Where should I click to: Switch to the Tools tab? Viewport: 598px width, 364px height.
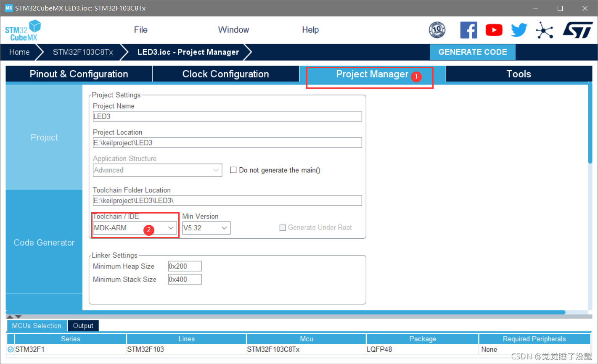(x=519, y=74)
